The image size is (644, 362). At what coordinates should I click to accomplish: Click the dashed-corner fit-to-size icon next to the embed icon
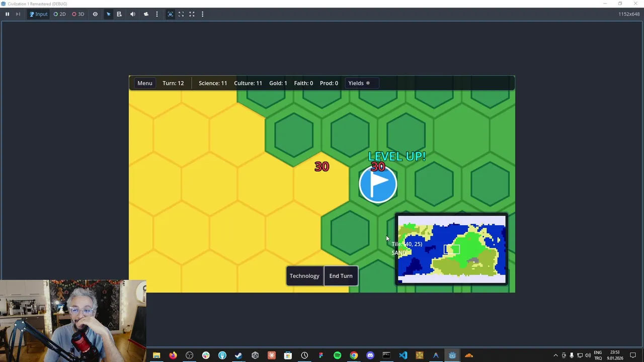coord(181,14)
